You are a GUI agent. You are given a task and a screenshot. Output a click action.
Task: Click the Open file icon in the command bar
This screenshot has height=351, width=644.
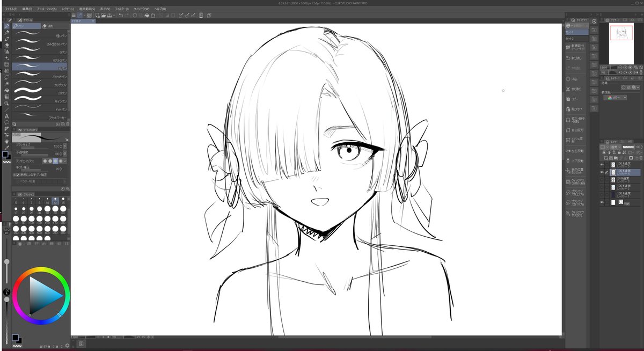[103, 15]
